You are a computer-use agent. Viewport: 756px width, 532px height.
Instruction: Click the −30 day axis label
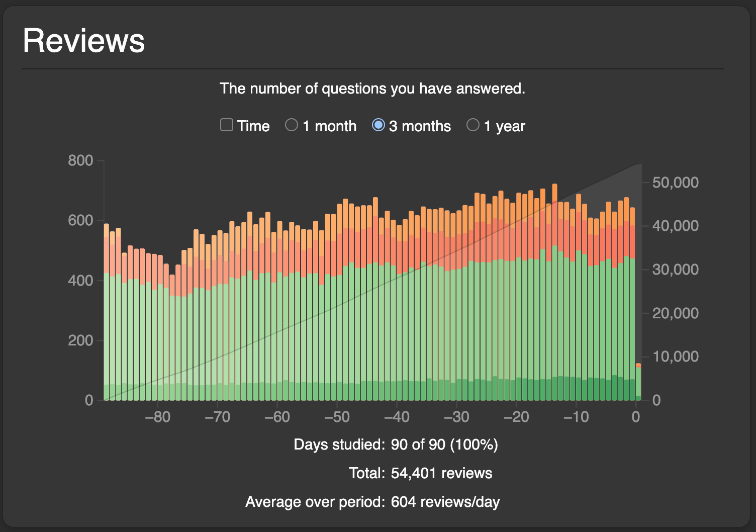click(x=456, y=417)
